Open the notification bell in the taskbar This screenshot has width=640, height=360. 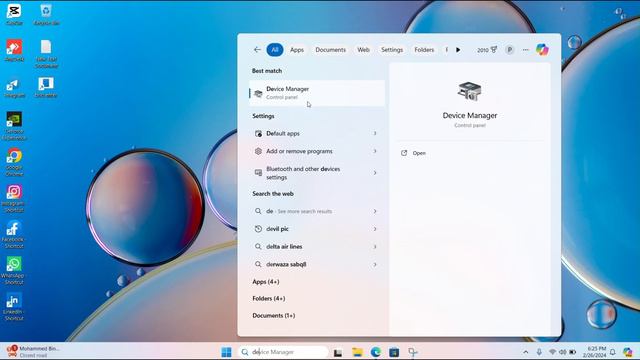613,352
